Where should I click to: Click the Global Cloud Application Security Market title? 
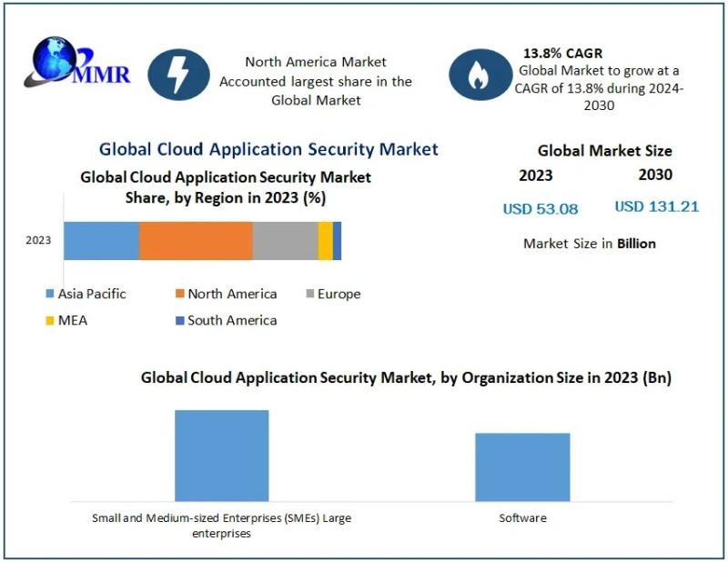point(268,149)
